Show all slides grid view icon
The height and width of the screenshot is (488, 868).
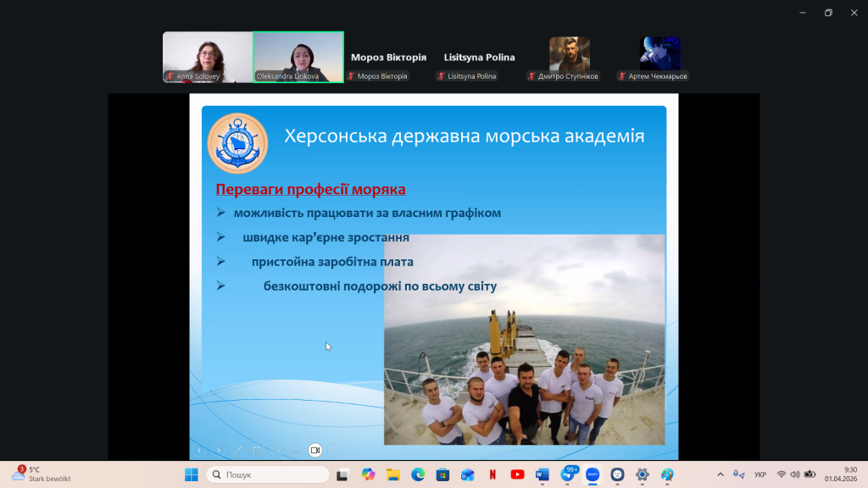tap(257, 450)
